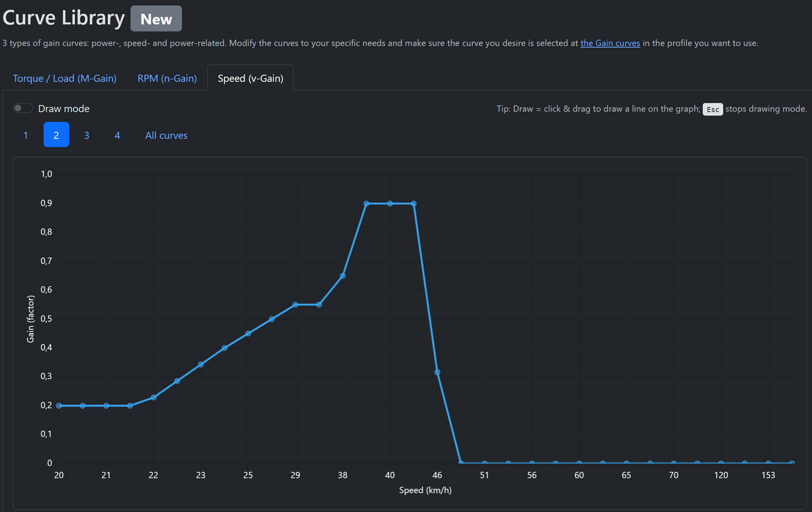Click the last data point right of 153
This screenshot has width=812, height=512.
point(792,463)
